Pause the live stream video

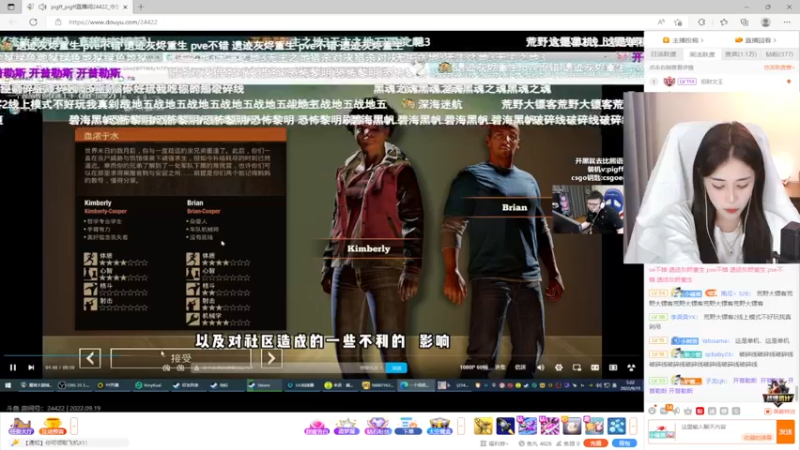[13, 367]
